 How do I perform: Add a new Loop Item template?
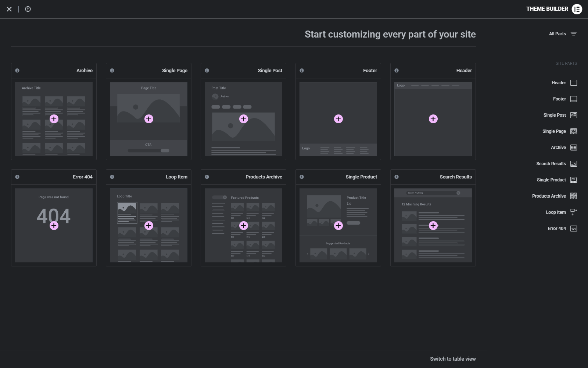(149, 226)
